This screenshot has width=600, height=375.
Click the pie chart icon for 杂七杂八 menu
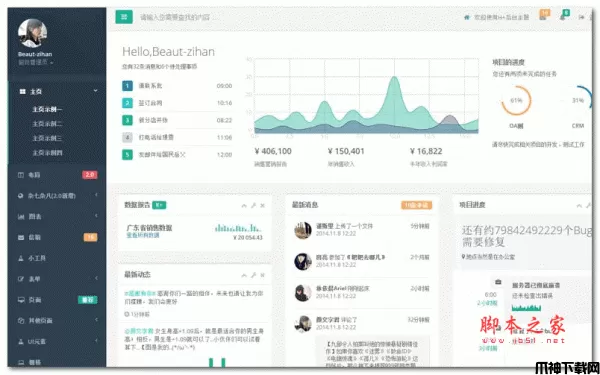pos(21,196)
